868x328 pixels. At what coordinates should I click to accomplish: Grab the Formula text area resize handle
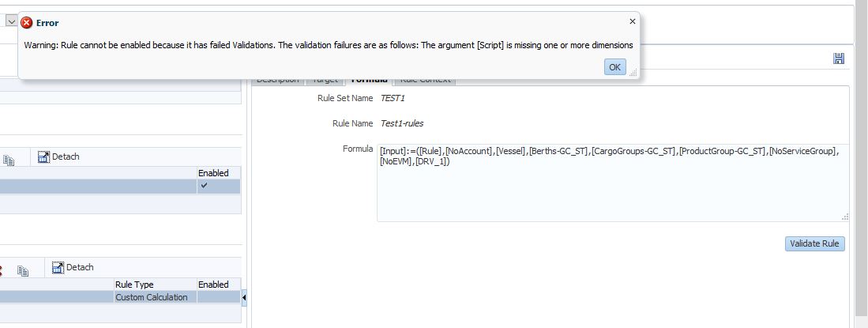pos(845,217)
